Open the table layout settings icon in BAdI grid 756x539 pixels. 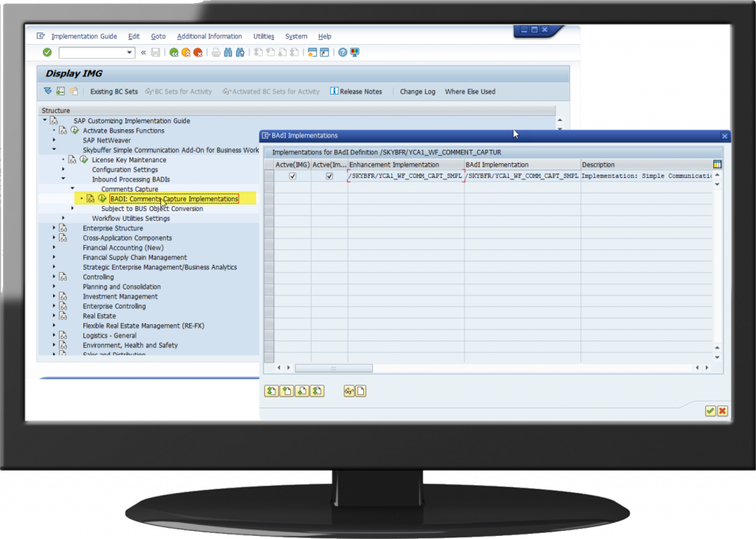[x=717, y=165]
